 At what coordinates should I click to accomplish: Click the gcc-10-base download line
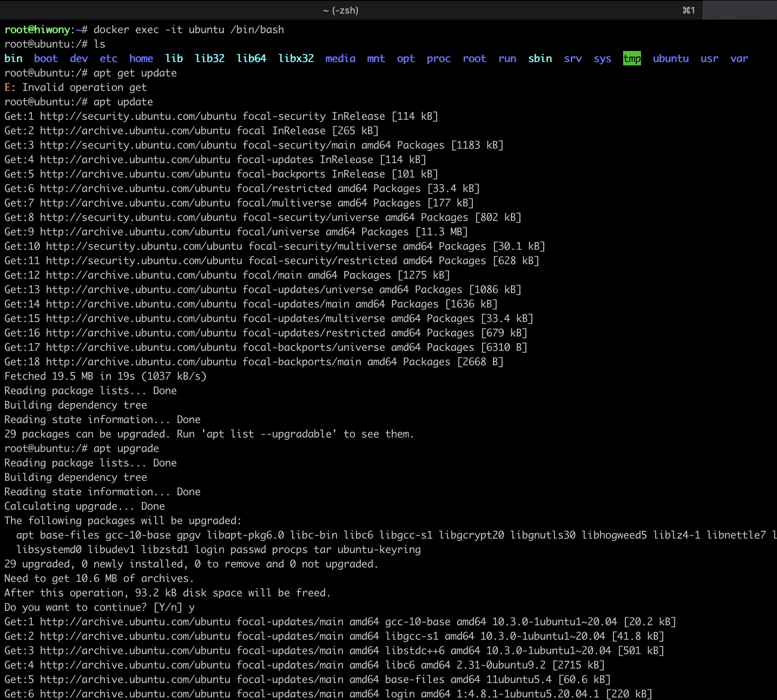tap(340, 622)
